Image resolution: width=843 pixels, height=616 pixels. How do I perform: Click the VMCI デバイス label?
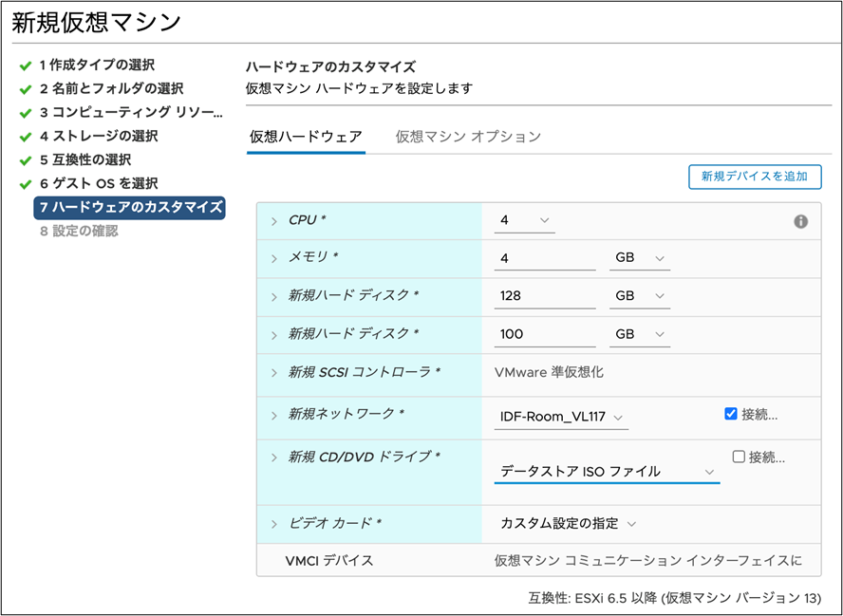pyautogui.click(x=329, y=561)
